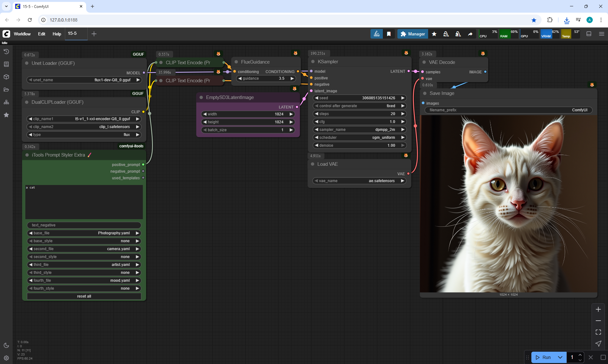Click the bookmark icon beside Manager
Viewport: 608px width, 364px height.
389,34
